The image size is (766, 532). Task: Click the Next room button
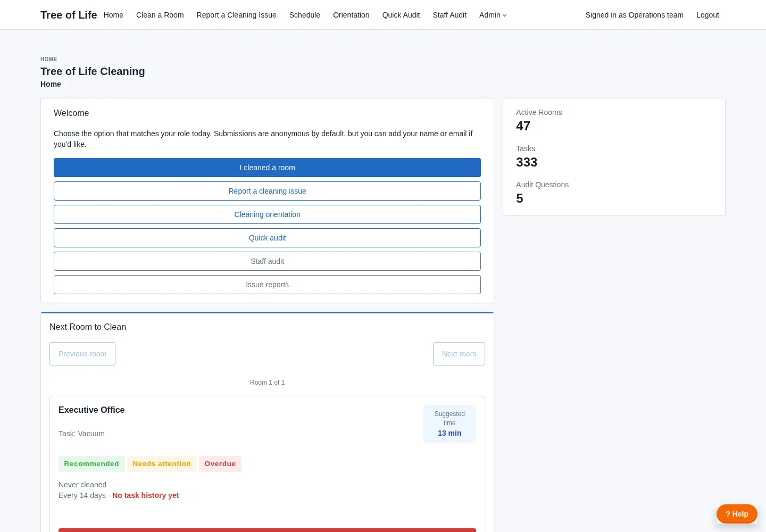459,354
